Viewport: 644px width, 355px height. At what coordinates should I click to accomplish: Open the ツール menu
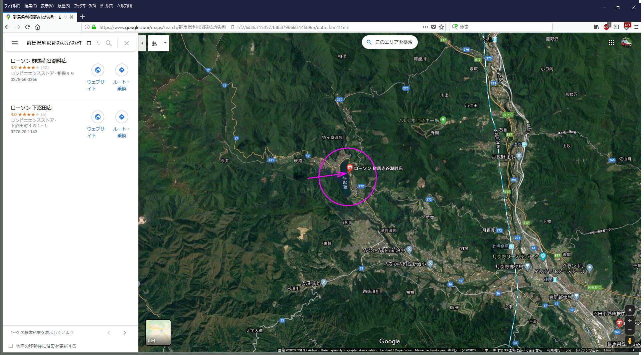pyautogui.click(x=106, y=6)
